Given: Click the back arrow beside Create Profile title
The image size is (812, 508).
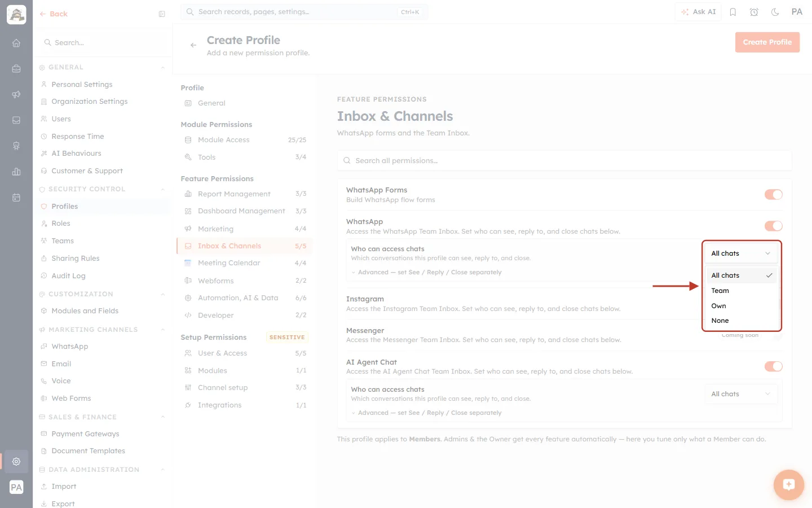Looking at the screenshot, I should click(193, 45).
